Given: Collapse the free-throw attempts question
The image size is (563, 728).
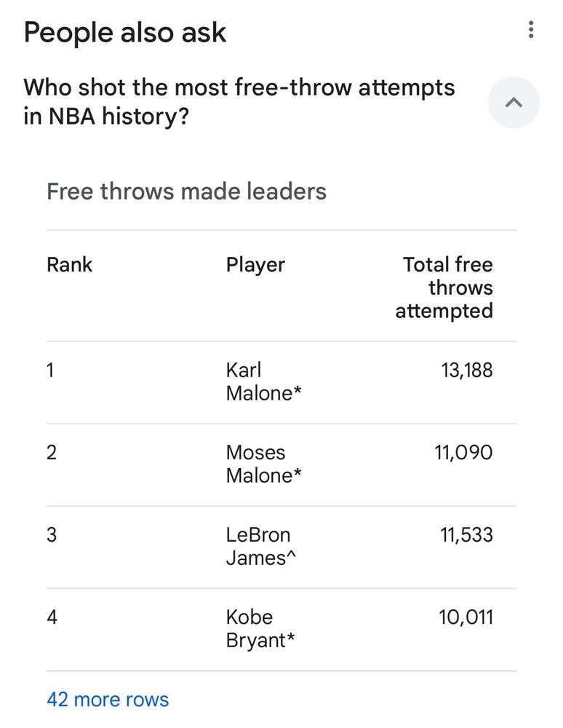Looking at the screenshot, I should pos(514,103).
